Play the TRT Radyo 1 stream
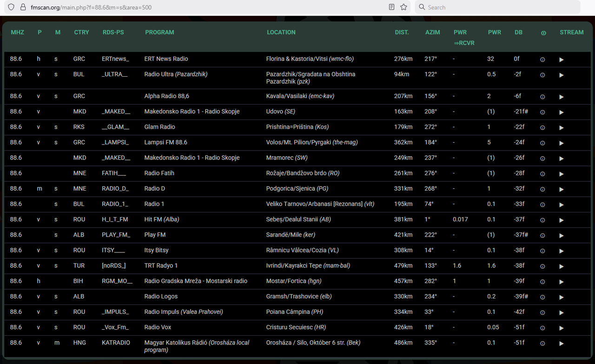595x364 pixels. pos(562,266)
